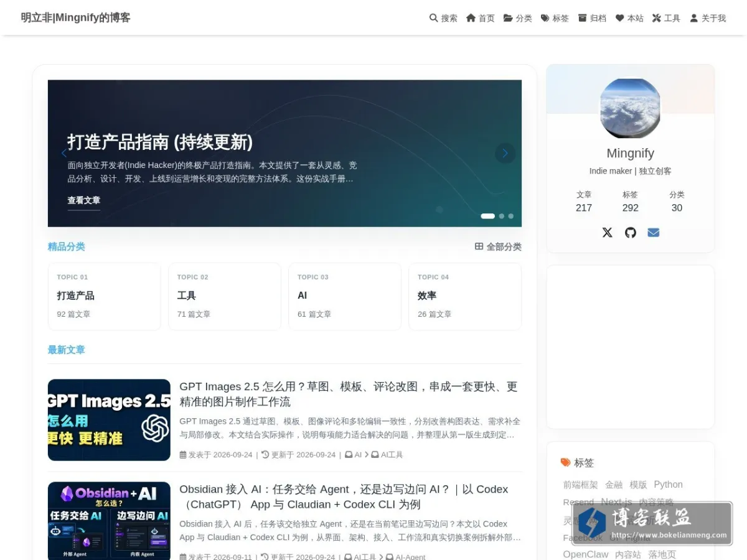
Task: Open the 效率 topic card
Action: (465, 296)
